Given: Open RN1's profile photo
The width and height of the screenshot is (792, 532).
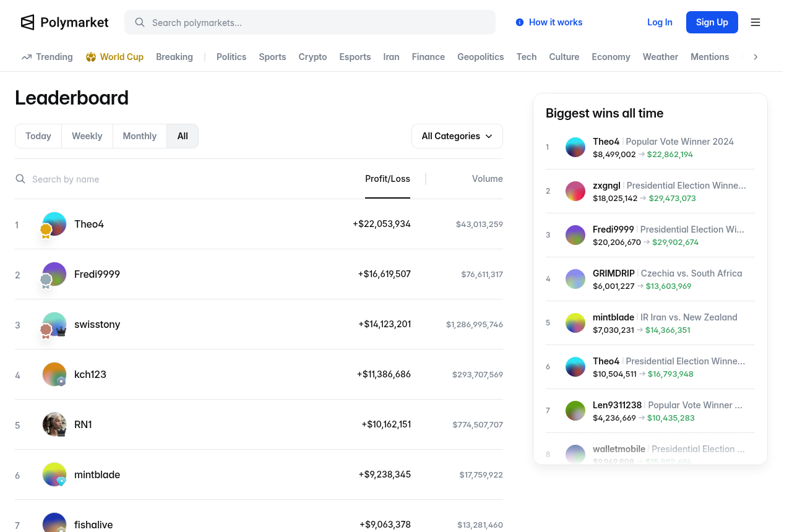Looking at the screenshot, I should pos(54,424).
